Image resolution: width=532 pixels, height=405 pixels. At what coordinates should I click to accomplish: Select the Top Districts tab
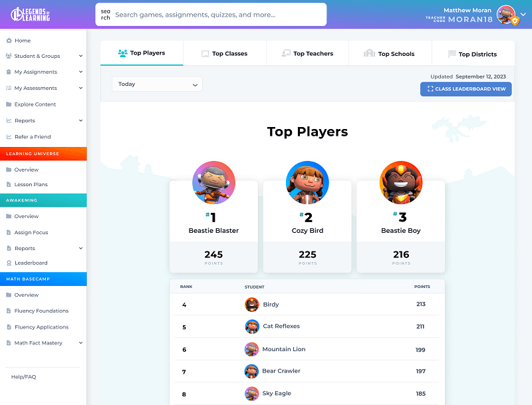472,54
